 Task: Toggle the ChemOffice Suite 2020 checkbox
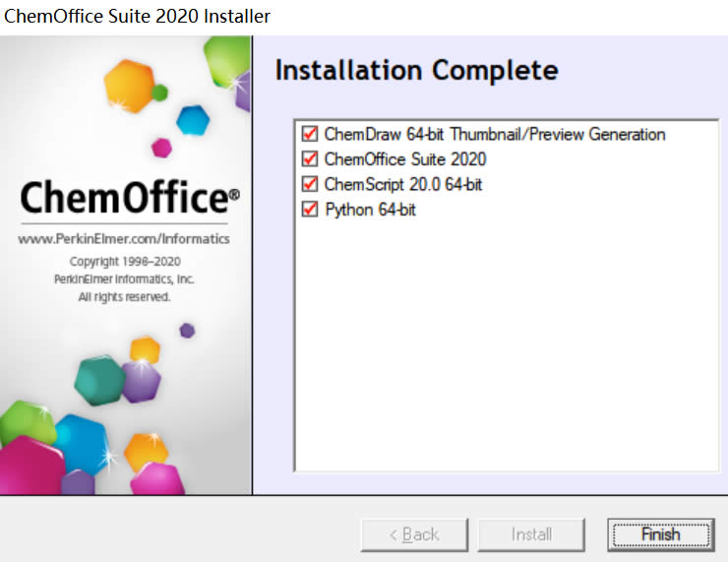click(310, 158)
